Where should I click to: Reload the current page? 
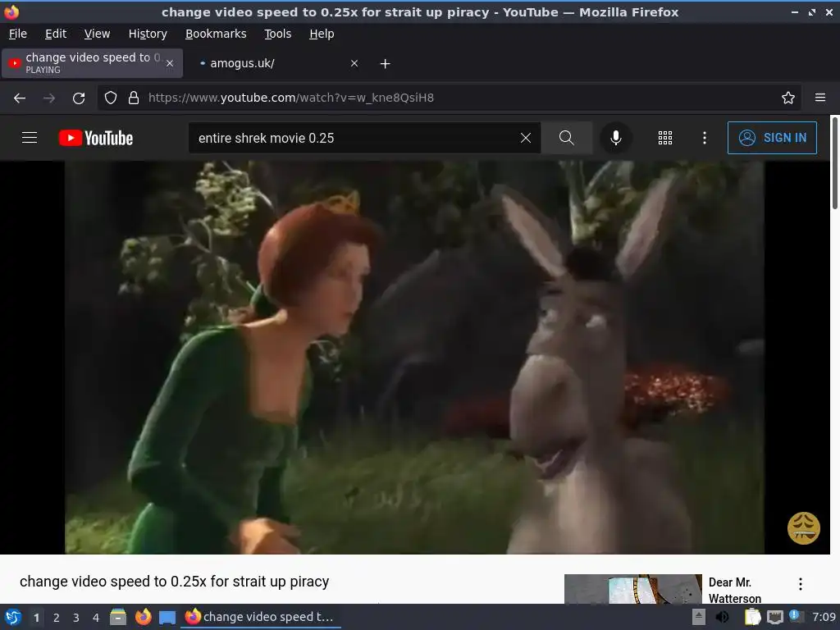(79, 98)
